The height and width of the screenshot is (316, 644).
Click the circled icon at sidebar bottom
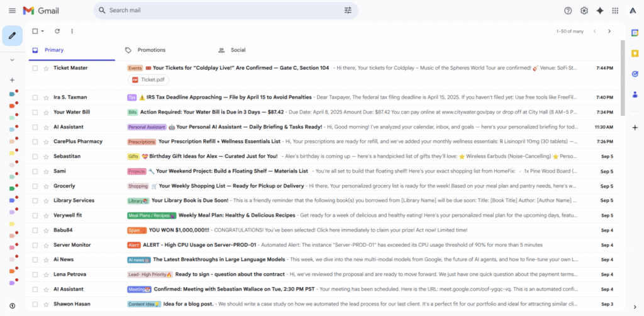[x=13, y=306]
